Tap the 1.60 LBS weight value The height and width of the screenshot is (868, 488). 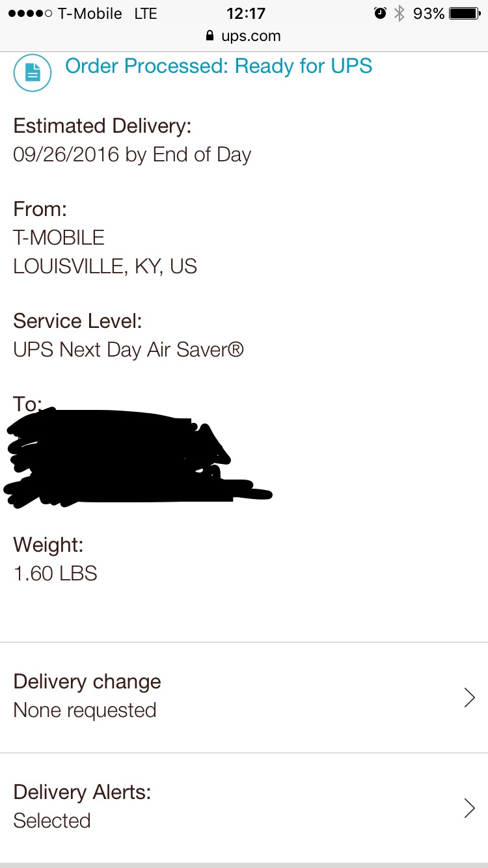click(x=55, y=573)
